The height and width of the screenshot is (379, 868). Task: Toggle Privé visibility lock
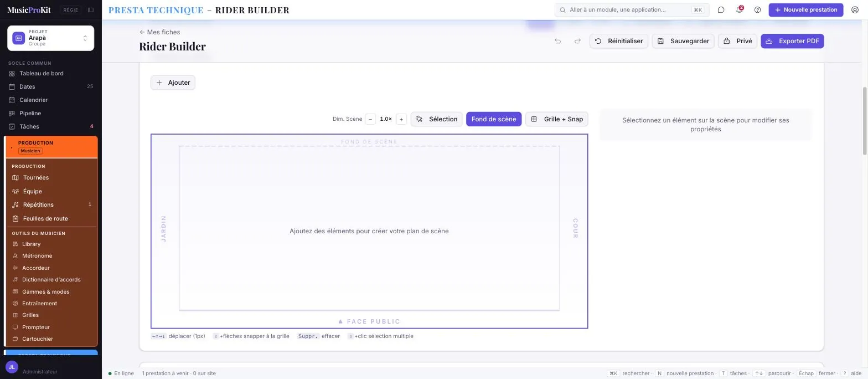[x=737, y=41]
